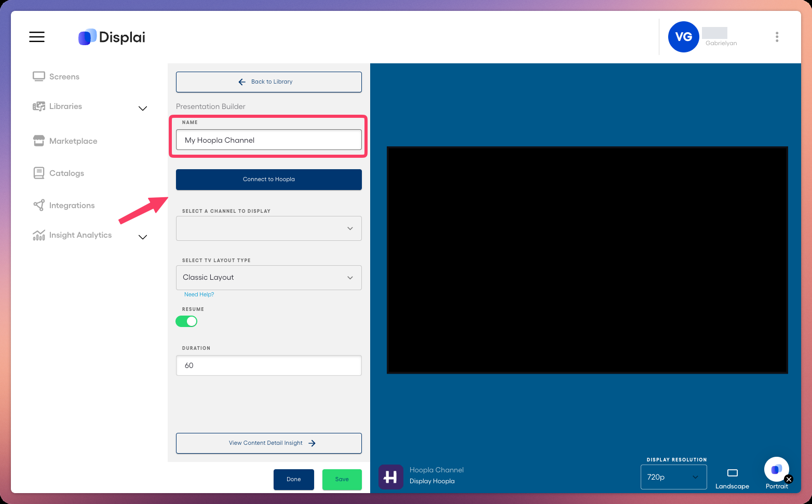This screenshot has height=504, width=812.
Task: Click the VG user avatar
Action: [683, 37]
